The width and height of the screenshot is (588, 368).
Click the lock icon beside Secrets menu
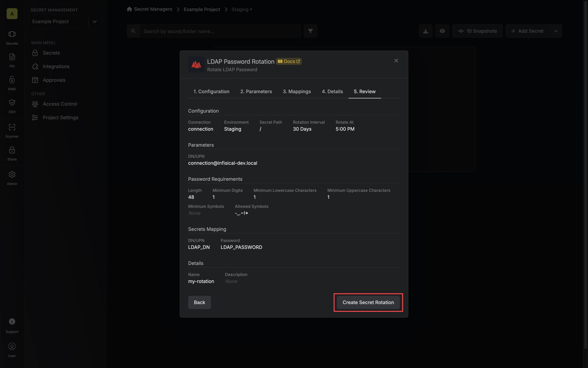[x=35, y=53]
